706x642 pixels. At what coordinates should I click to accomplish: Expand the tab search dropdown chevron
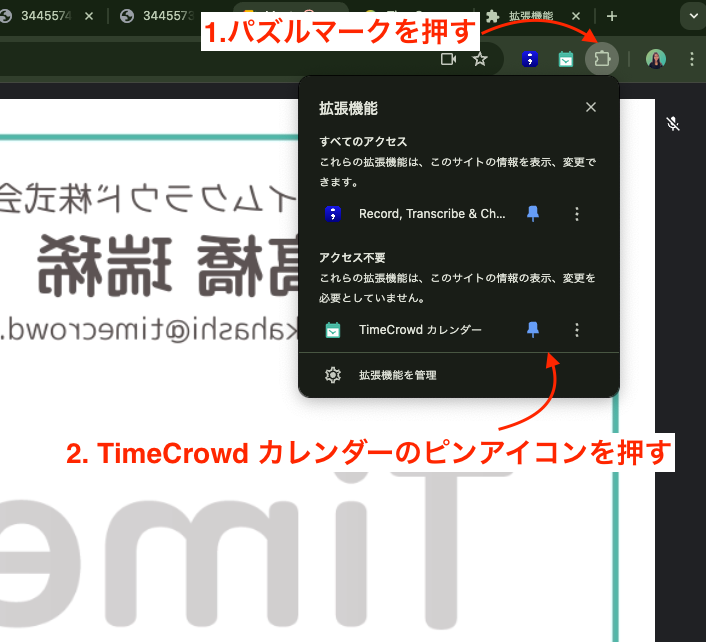click(693, 16)
